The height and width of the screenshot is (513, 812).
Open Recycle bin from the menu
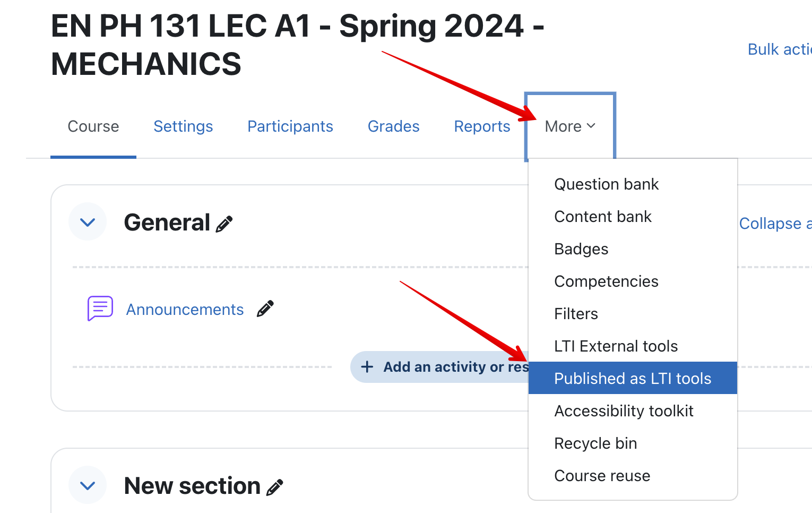pos(595,443)
